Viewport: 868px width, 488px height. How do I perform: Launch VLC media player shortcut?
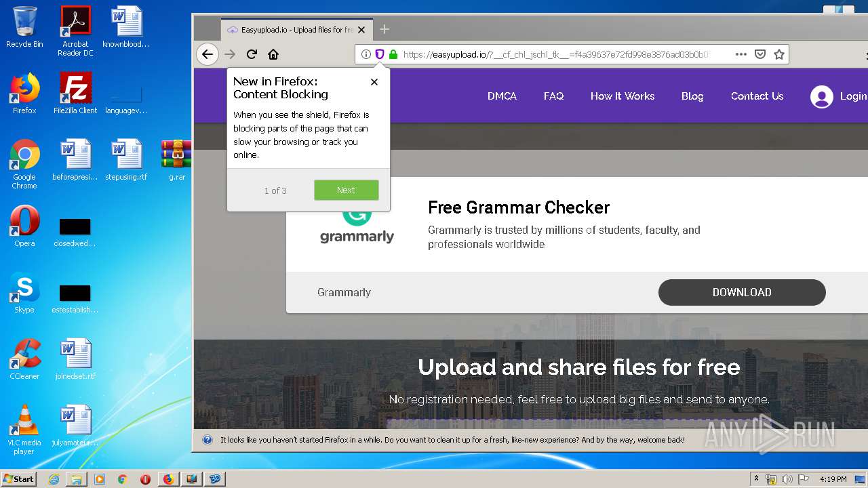24,430
